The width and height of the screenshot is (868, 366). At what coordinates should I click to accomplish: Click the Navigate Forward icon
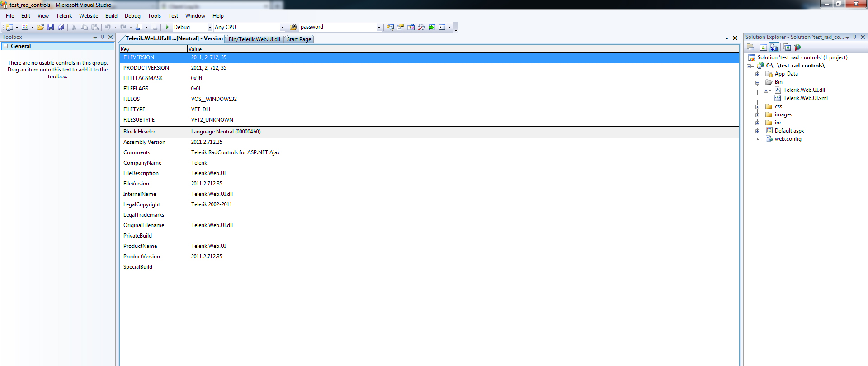coord(154,27)
